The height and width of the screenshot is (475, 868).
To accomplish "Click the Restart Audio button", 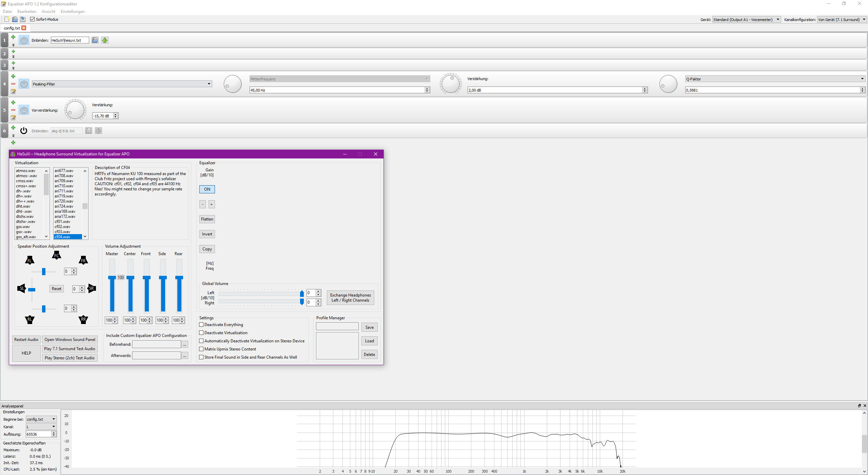I will tap(26, 340).
